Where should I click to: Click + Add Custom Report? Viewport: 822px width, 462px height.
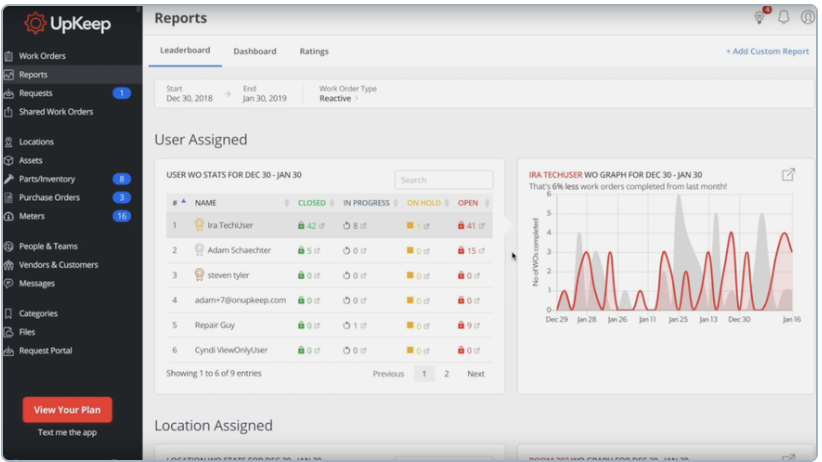(x=767, y=51)
